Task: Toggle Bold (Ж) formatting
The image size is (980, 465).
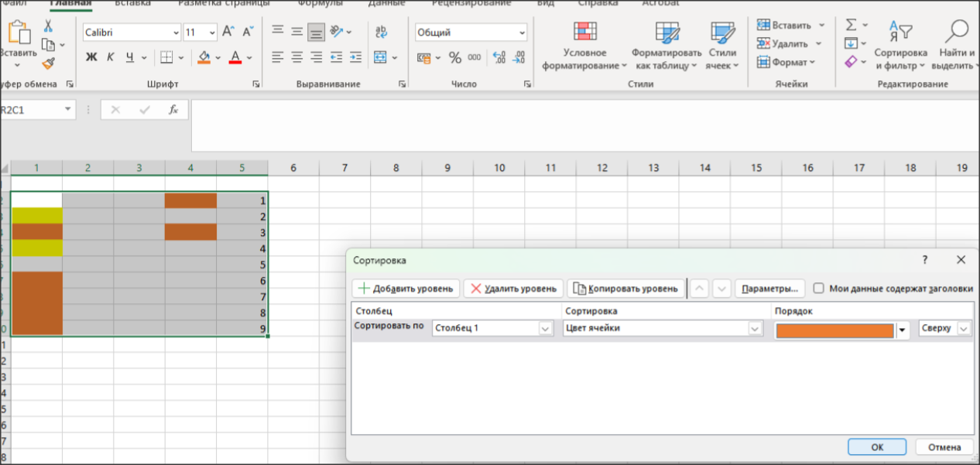Action: click(x=91, y=57)
